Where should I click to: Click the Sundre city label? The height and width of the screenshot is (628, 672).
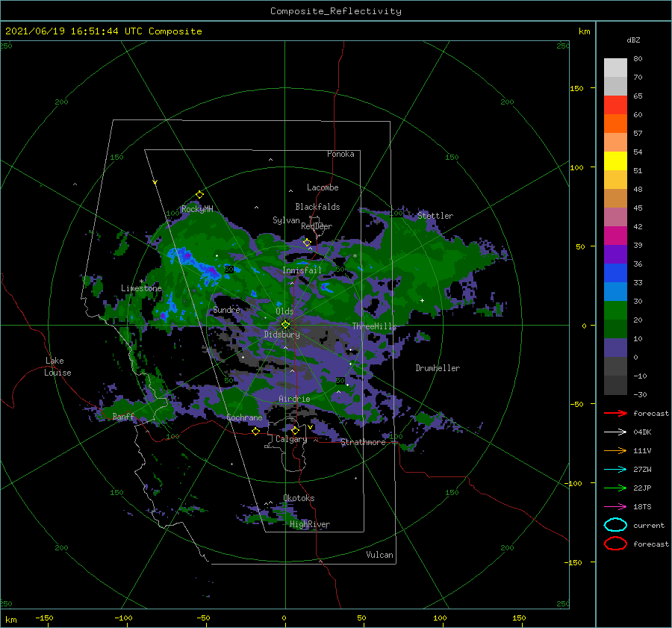227,309
